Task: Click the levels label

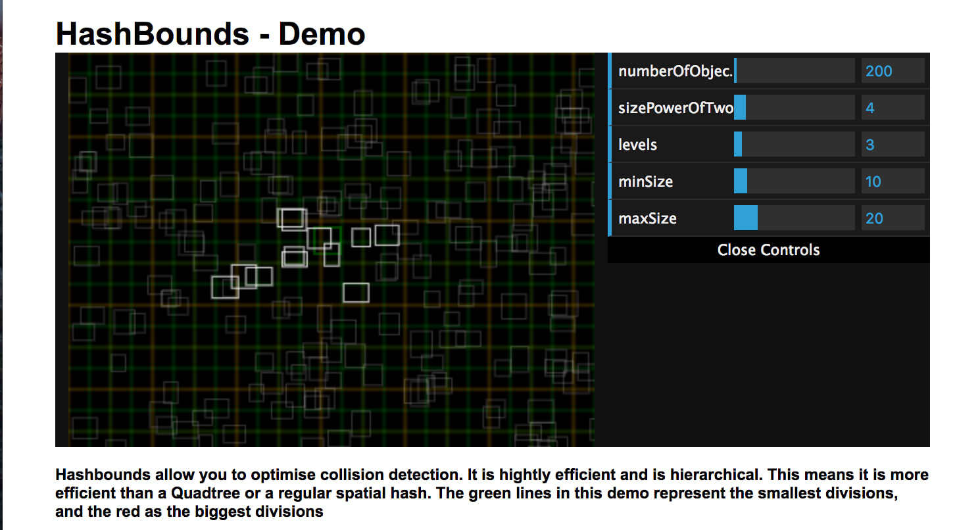Action: tap(637, 145)
